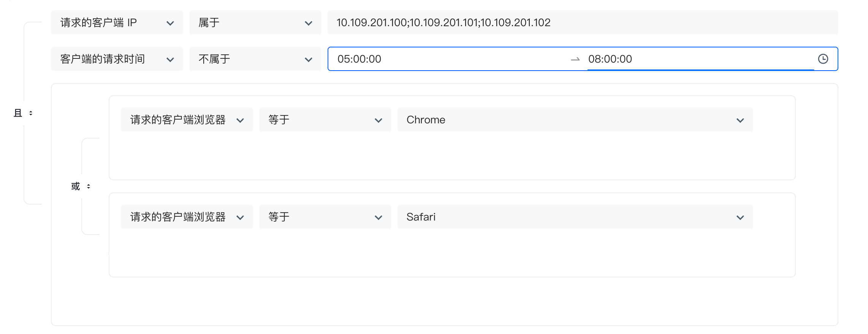Image resolution: width=868 pixels, height=334 pixels.
Task: Click the chevron arrow beside 不属于
Action: 309,60
